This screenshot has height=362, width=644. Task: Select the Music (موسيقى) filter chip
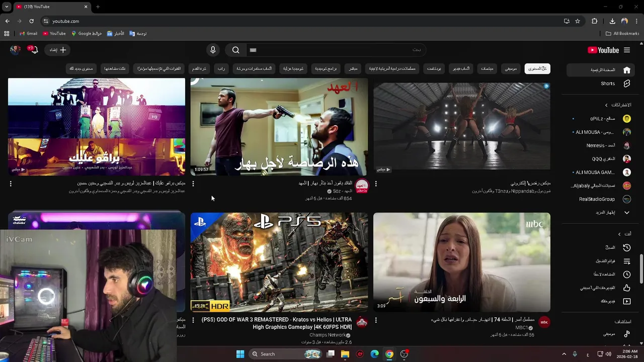point(511,68)
